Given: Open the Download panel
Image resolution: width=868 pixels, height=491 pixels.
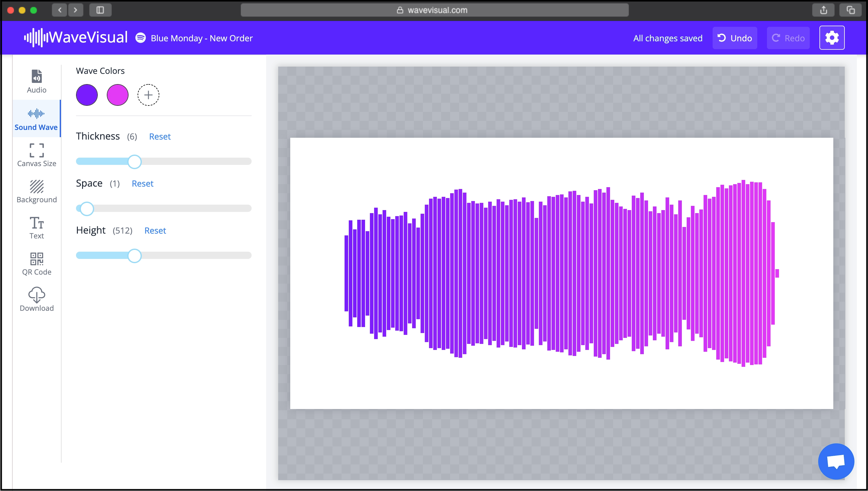Looking at the screenshot, I should pos(36,299).
